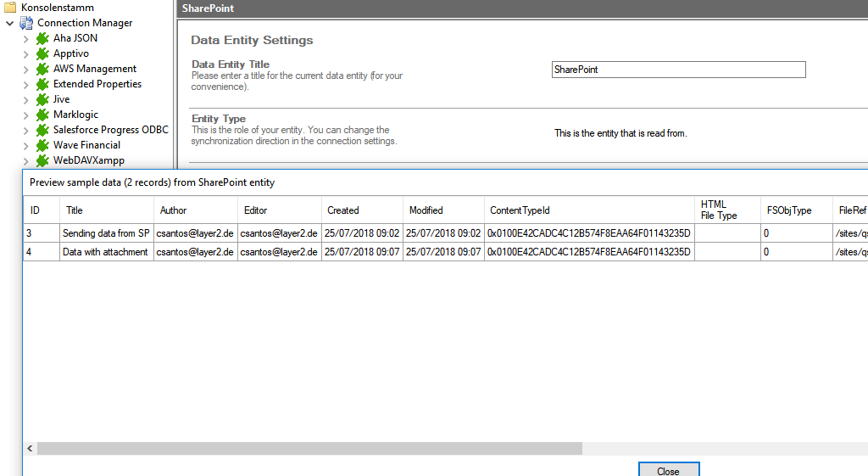Select the 'Data with attachment' row
Image resolution: width=868 pixels, height=476 pixels.
pyautogui.click(x=105, y=252)
